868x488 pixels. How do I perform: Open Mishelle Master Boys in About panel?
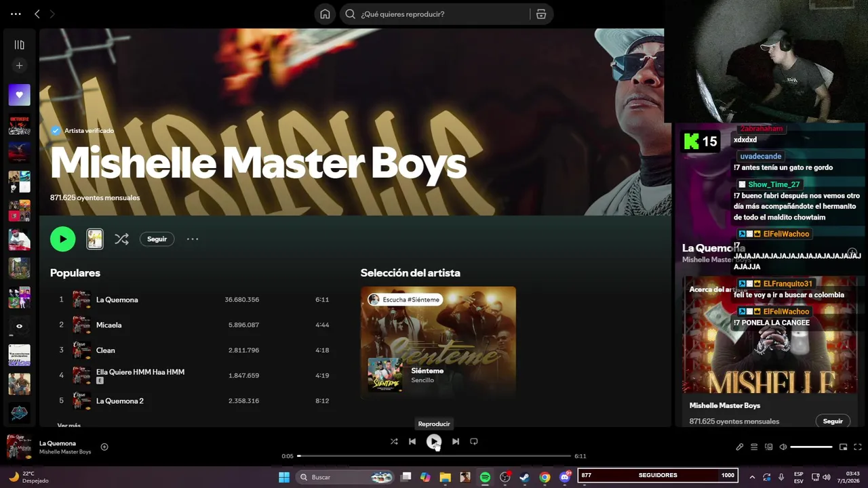coord(725,405)
